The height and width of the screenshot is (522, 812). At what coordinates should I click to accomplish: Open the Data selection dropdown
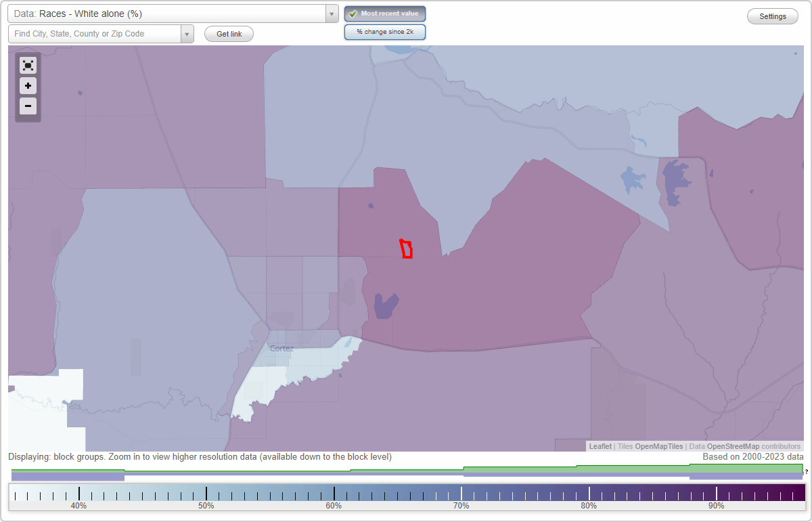click(331, 13)
